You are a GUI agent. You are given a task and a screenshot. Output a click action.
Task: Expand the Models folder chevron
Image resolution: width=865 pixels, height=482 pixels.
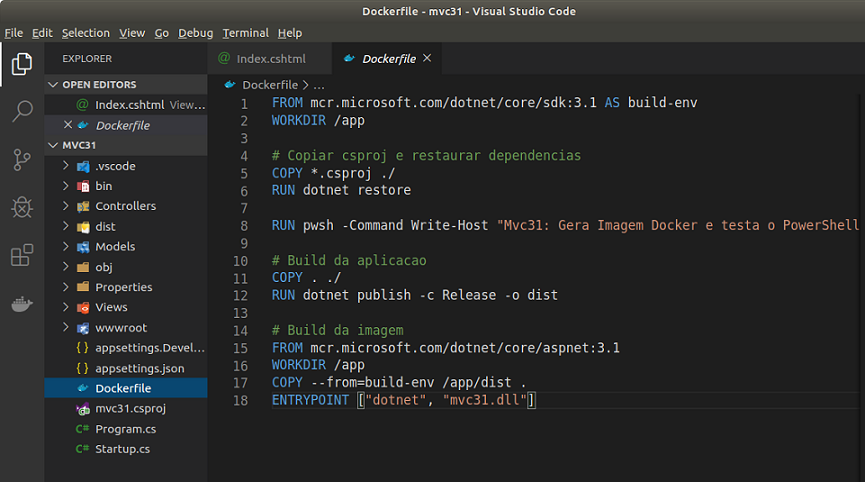click(66, 246)
